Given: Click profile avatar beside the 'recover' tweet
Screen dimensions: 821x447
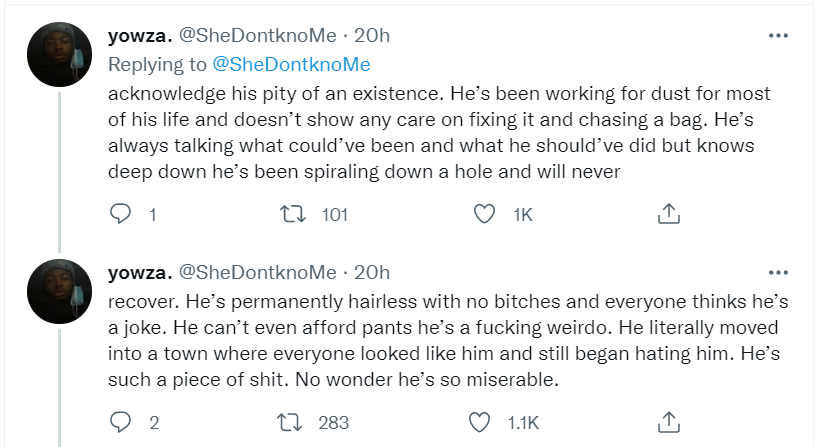Looking at the screenshot, I should (x=60, y=291).
